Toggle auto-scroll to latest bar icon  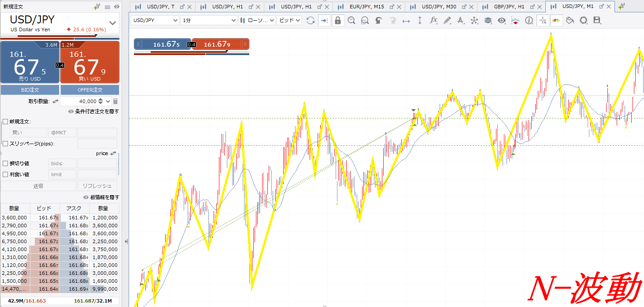pos(324,21)
